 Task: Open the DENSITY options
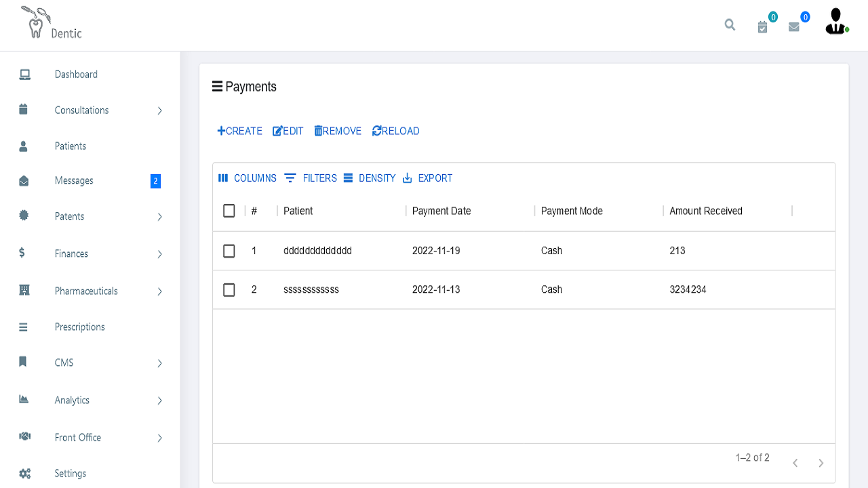370,178
